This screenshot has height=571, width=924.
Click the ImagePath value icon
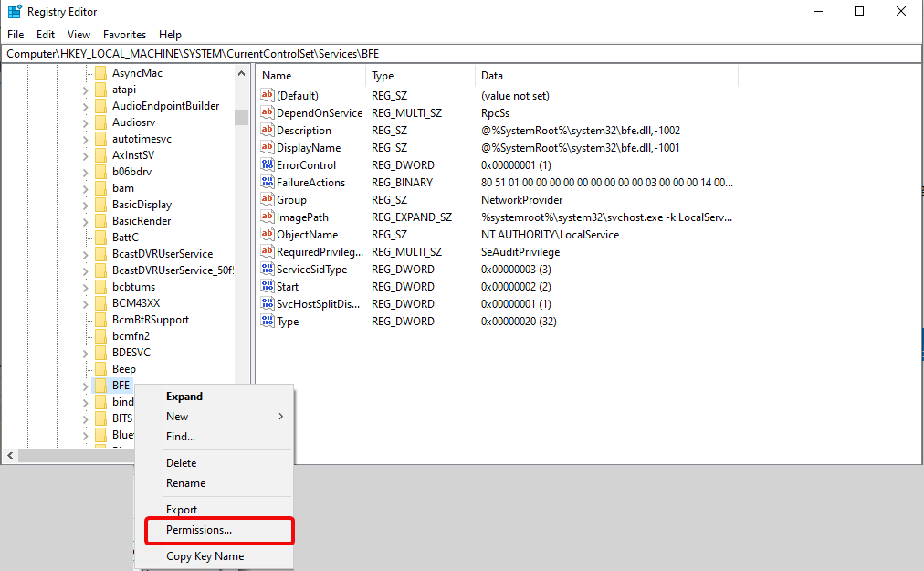268,217
